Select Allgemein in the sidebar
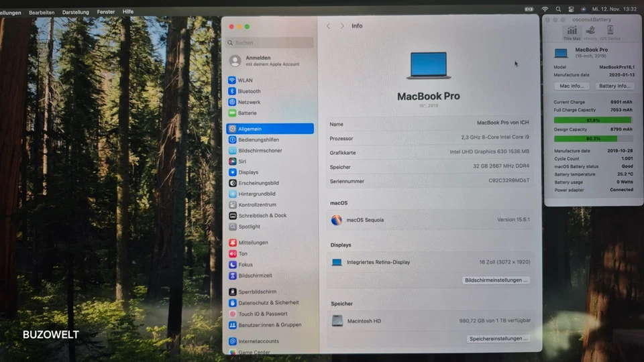This screenshot has width=644, height=362. [x=270, y=129]
